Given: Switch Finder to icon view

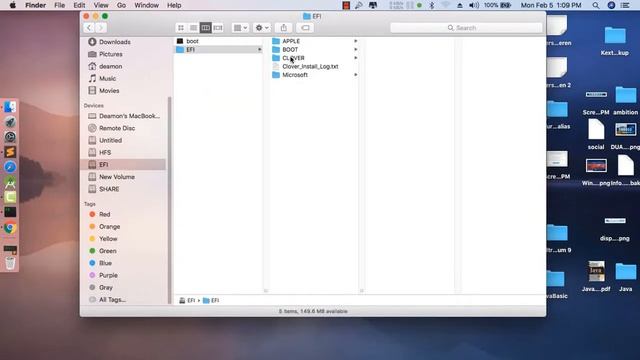Looking at the screenshot, I should pos(181,28).
